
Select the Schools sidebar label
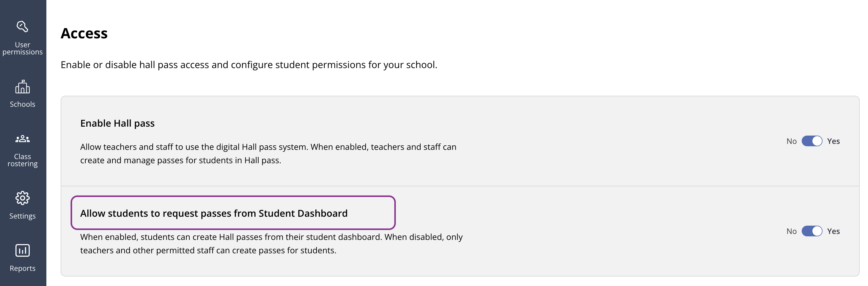(x=22, y=104)
